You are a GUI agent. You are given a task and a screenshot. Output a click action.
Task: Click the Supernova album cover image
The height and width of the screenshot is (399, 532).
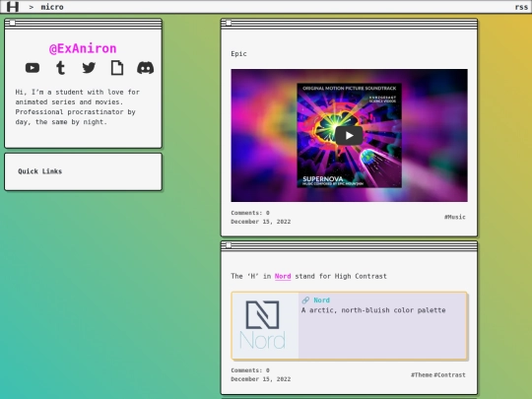click(349, 135)
